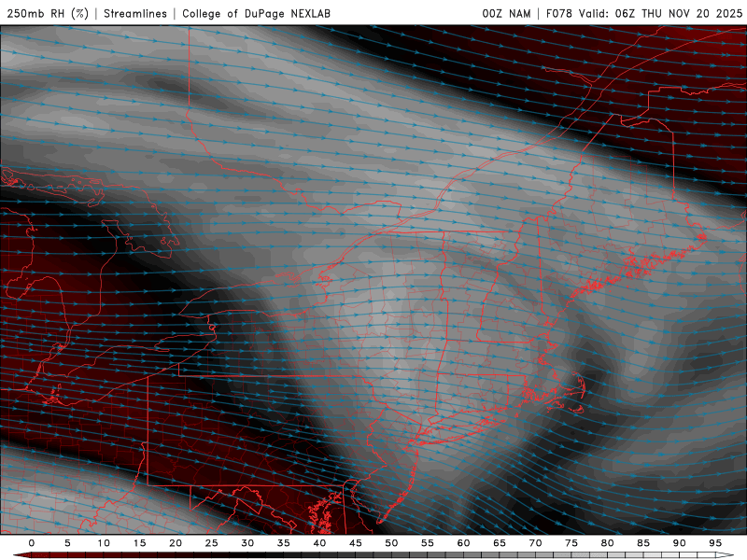Click the dark red colorbar segment between 0 and 5
The height and width of the screenshot is (560, 747).
tap(49, 555)
